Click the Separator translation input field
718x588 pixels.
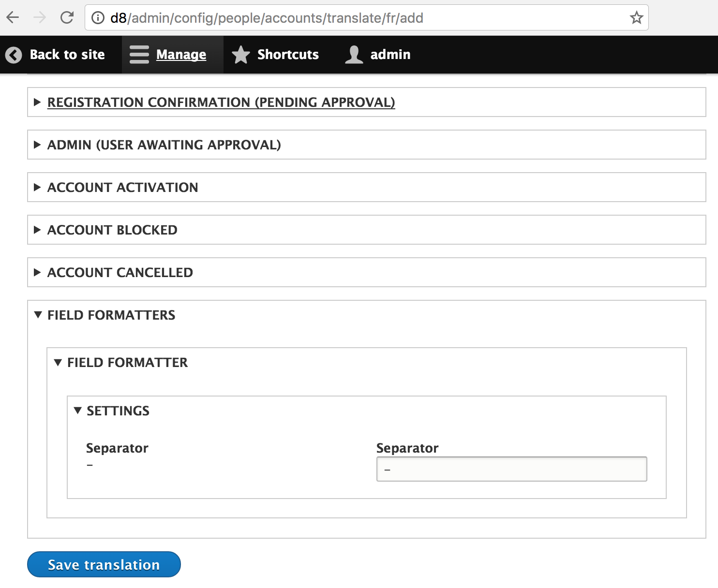click(x=511, y=469)
